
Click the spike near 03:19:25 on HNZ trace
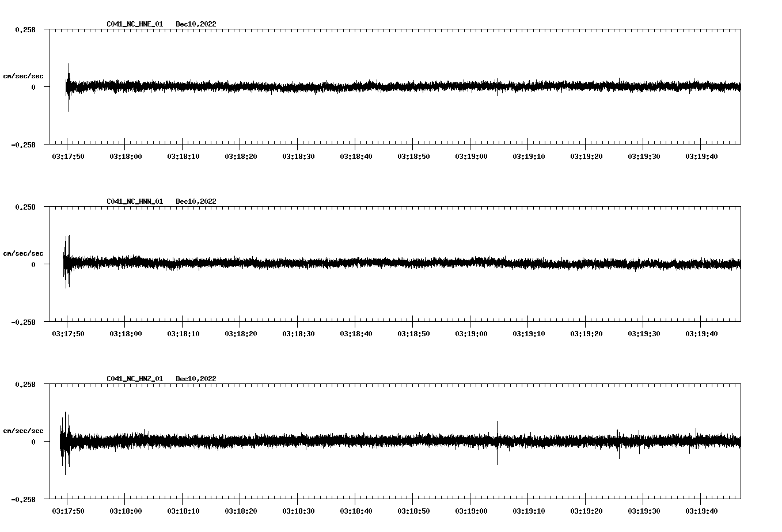pos(618,443)
